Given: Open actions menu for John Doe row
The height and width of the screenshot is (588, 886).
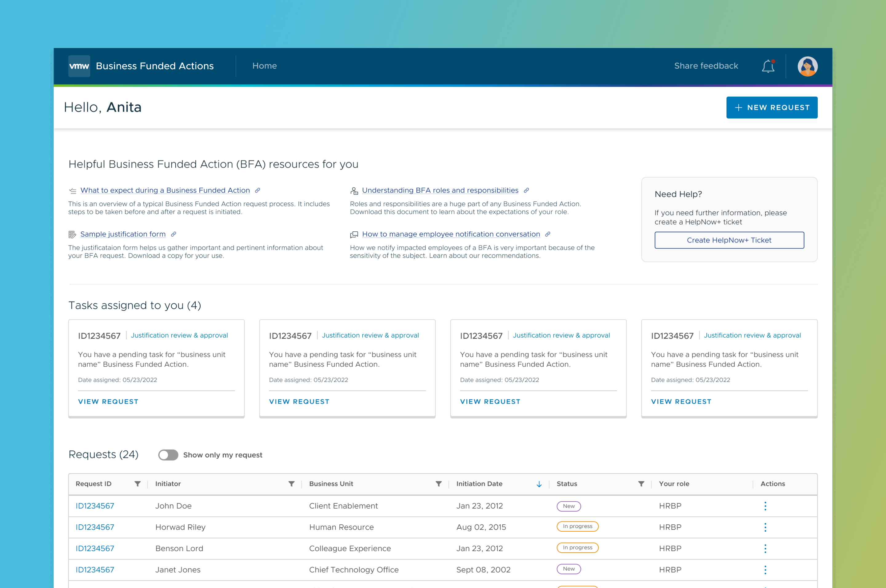Looking at the screenshot, I should 765,506.
